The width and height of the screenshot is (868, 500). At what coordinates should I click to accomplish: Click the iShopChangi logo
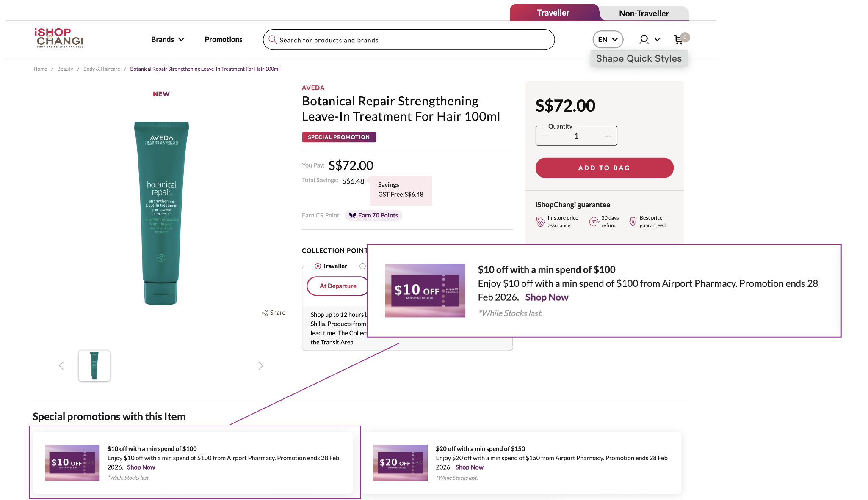[59, 38]
